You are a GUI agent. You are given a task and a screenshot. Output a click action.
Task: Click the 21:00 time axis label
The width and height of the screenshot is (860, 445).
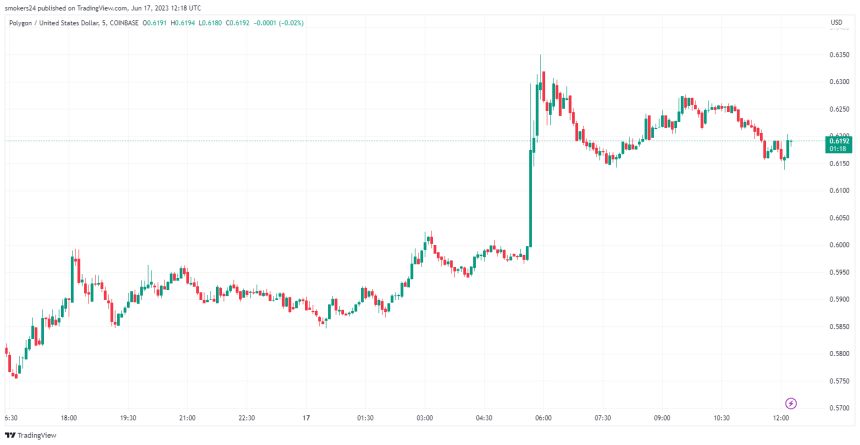pos(187,417)
